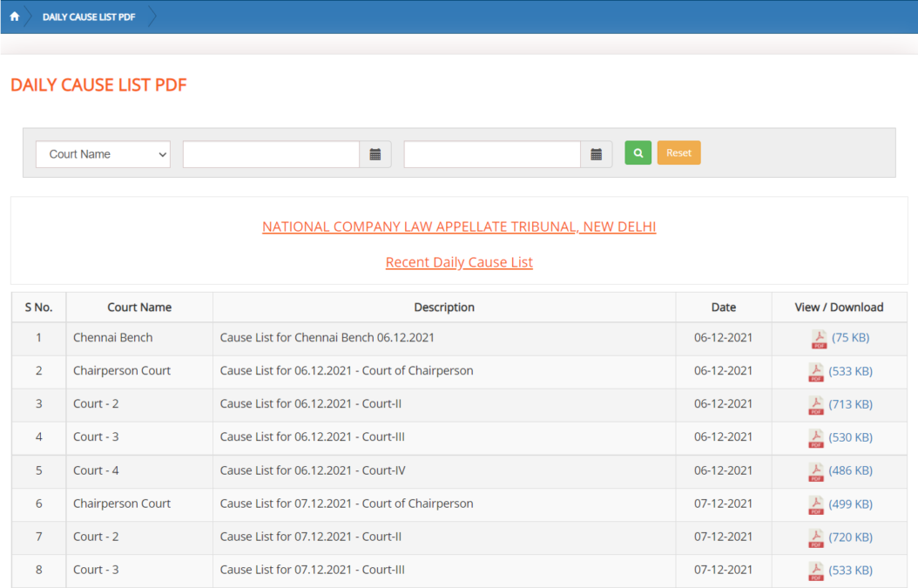Viewport: 918px width, 588px height.
Task: Select the S No. column header
Action: 38,308
